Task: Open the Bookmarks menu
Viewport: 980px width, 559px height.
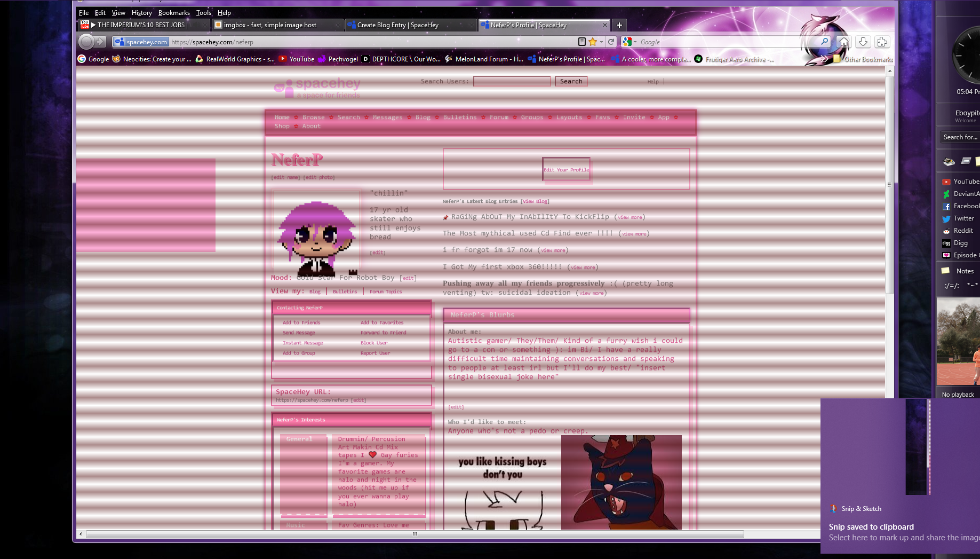Action: (174, 12)
